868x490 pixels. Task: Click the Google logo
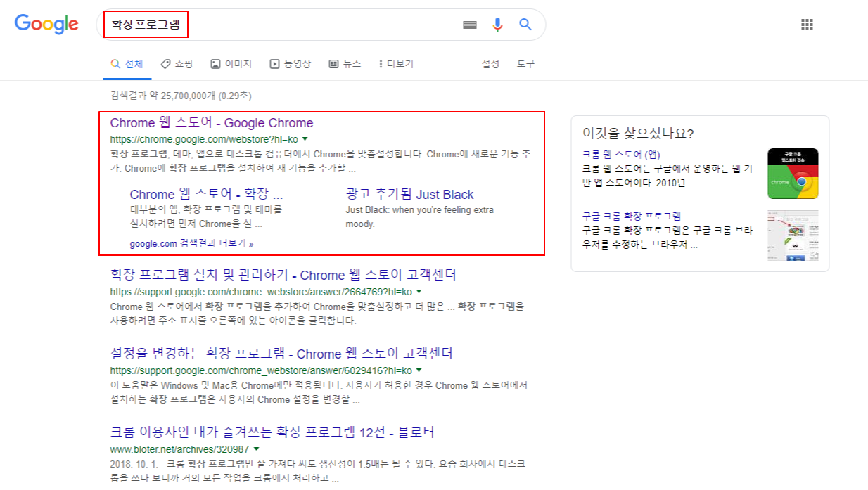[46, 24]
